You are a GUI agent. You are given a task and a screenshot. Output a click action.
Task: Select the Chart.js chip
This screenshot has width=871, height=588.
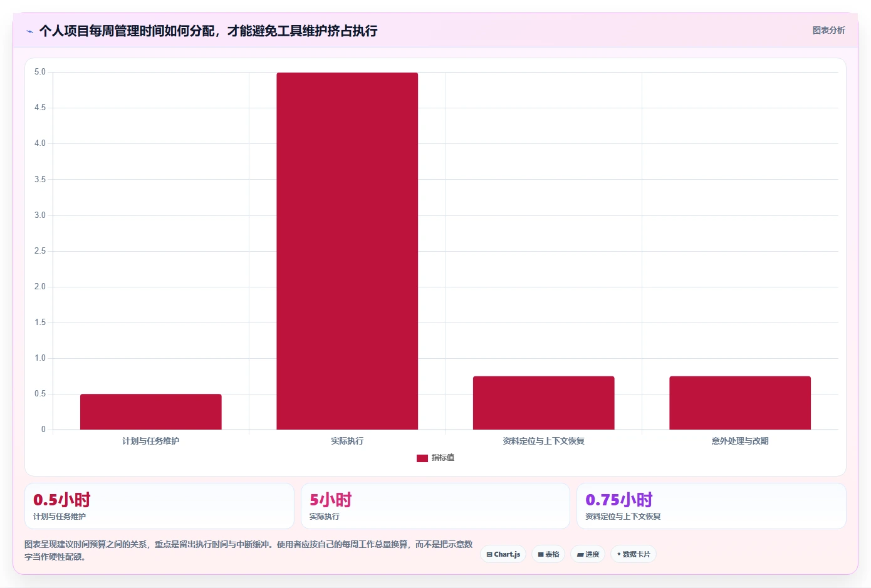[x=503, y=554]
